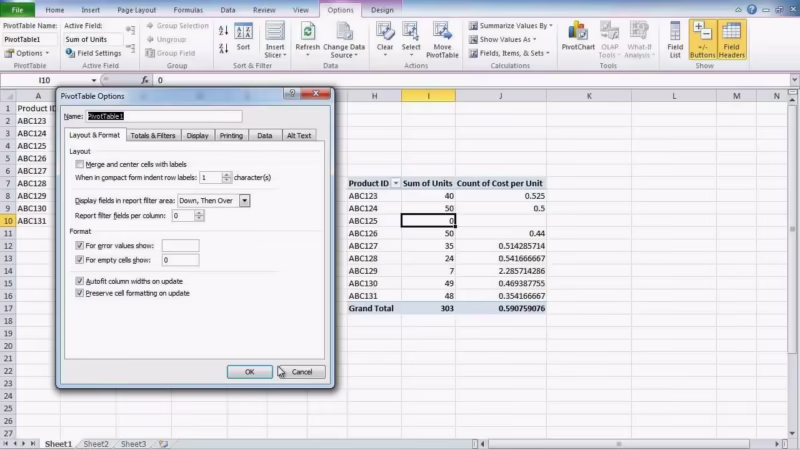Uncheck For error values show
Screen dimensions: 800x450
(x=79, y=245)
